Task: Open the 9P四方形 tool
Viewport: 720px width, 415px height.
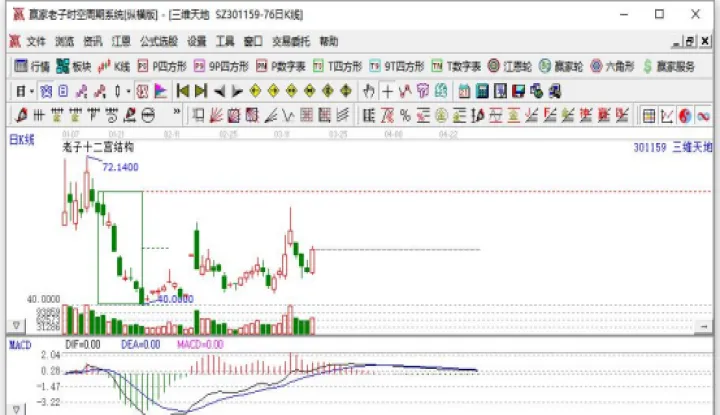Action: 221,67
